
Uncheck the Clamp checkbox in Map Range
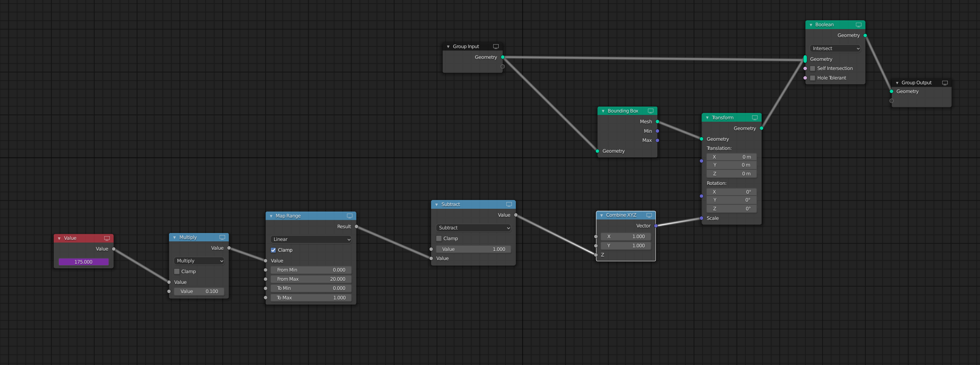(x=273, y=250)
